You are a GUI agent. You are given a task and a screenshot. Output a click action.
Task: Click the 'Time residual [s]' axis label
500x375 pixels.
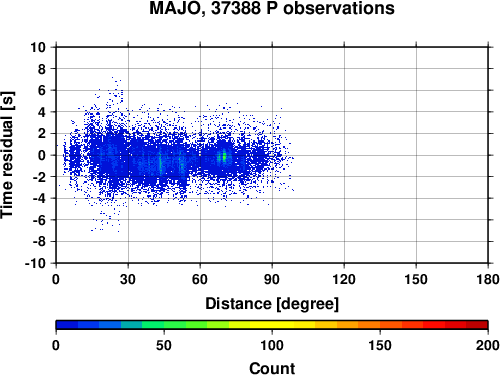click(8, 155)
